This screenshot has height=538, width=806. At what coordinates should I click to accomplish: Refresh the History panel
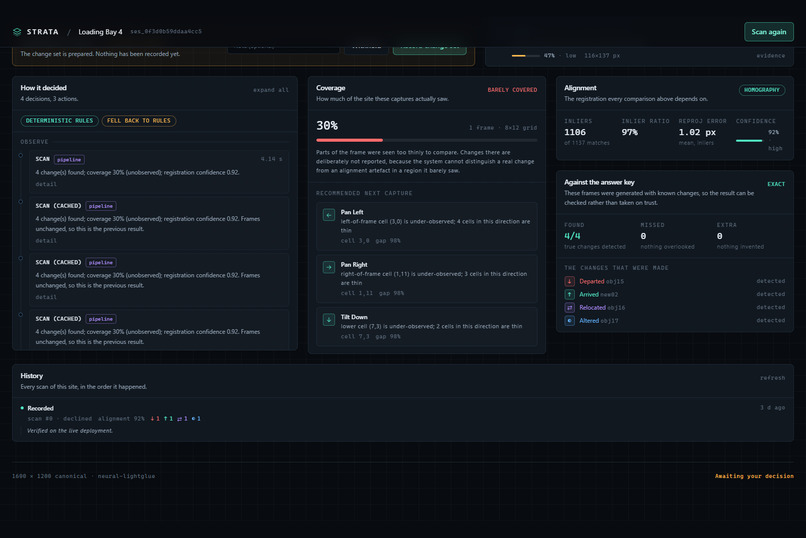(773, 378)
